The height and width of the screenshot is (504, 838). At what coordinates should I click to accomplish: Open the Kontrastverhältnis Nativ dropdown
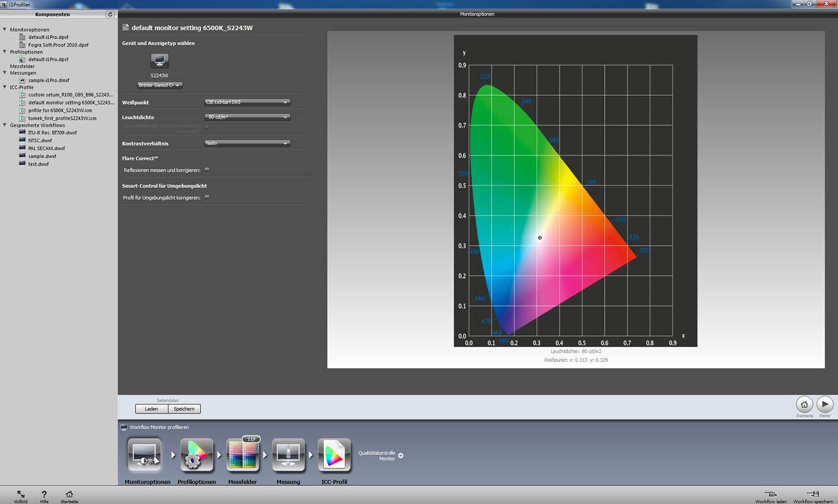[247, 144]
